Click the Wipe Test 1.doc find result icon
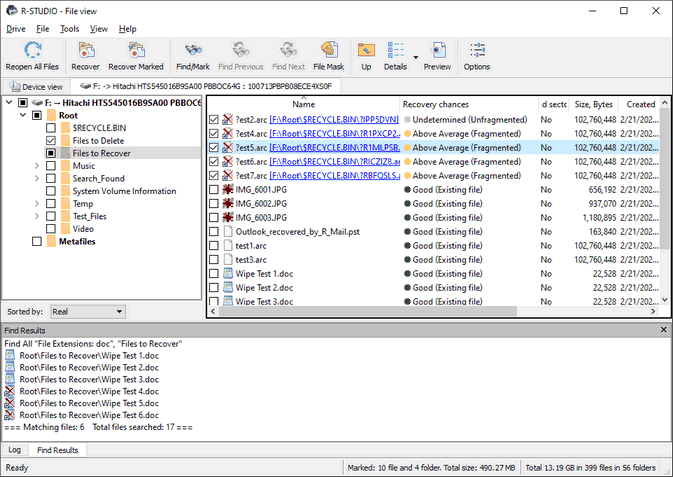 point(9,356)
